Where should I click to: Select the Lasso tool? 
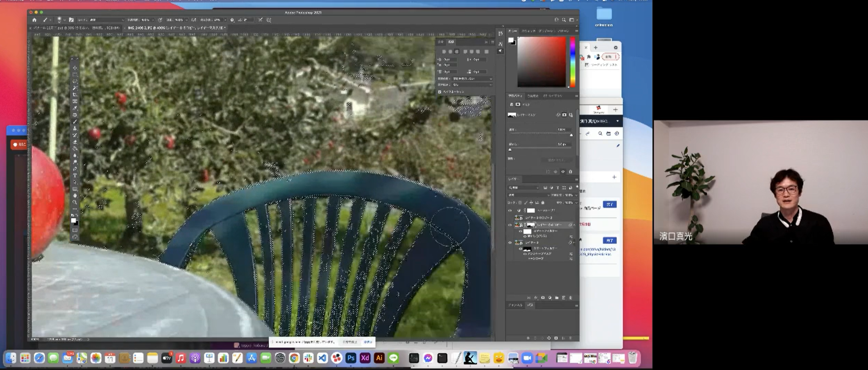click(75, 81)
